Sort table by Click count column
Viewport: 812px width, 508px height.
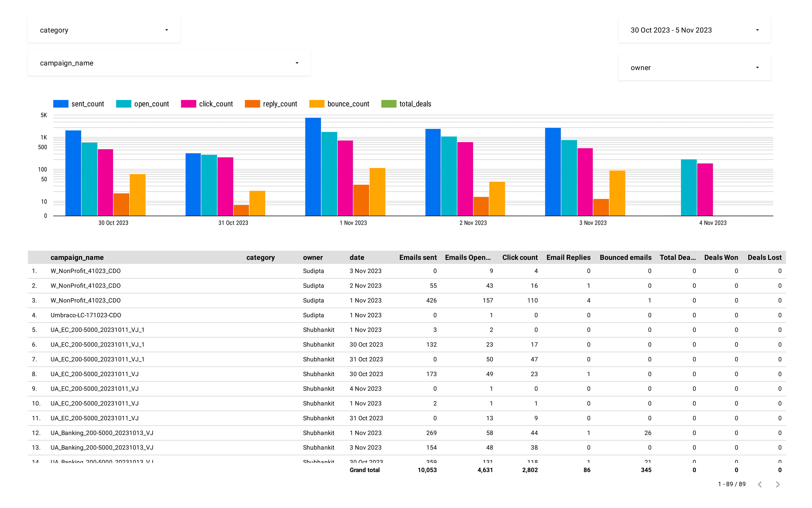coord(520,257)
